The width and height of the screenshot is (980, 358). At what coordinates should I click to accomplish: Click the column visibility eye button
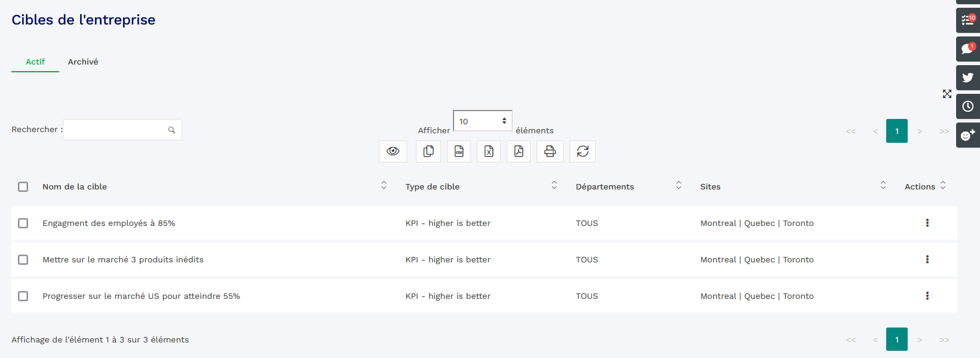(393, 151)
